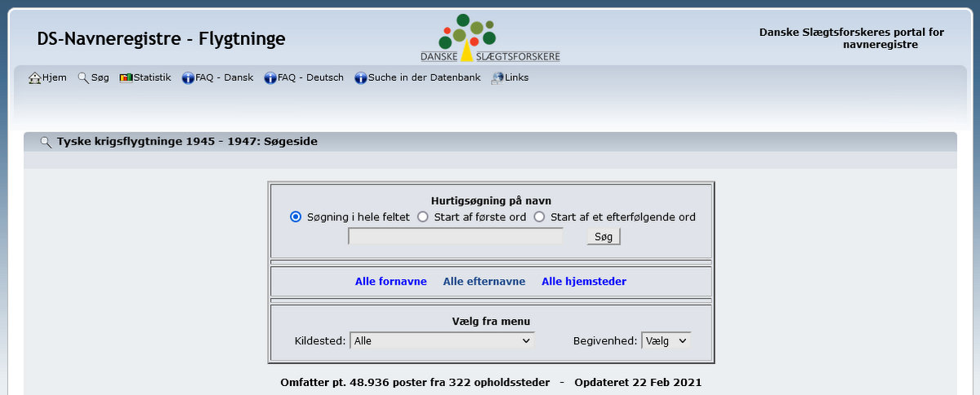980x395 pixels.
Task: Click 'Omfatter pt. 48.936 poster' text
Action: 352,382
